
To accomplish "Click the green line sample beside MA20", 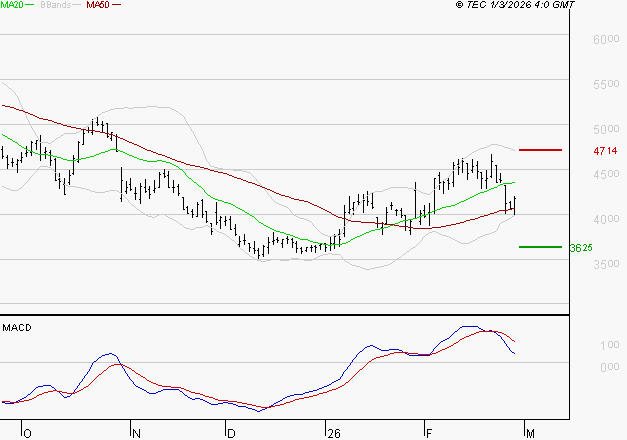I will pos(32,6).
